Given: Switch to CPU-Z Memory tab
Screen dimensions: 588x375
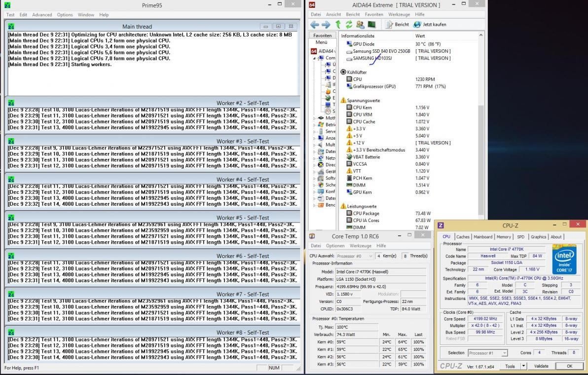Looking at the screenshot, I should pos(504,237).
